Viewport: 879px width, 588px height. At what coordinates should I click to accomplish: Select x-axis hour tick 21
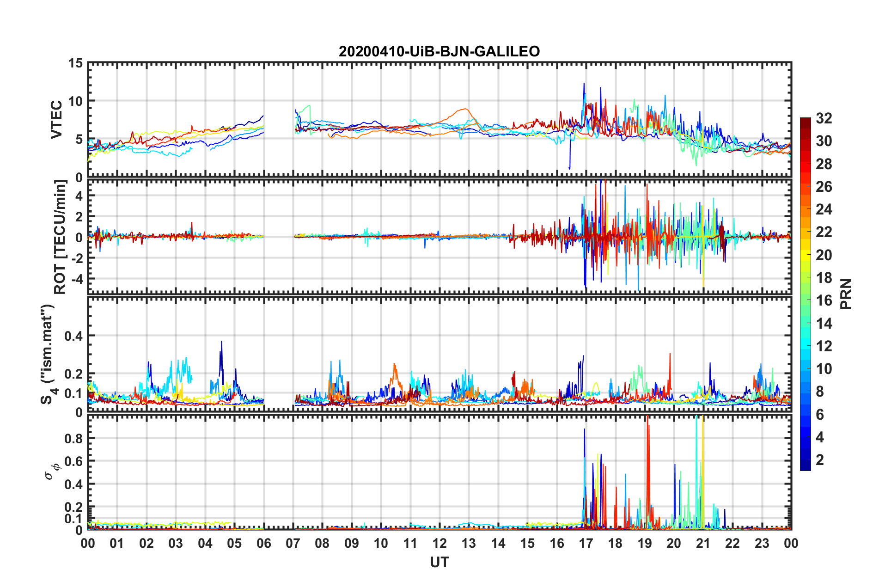click(x=703, y=543)
